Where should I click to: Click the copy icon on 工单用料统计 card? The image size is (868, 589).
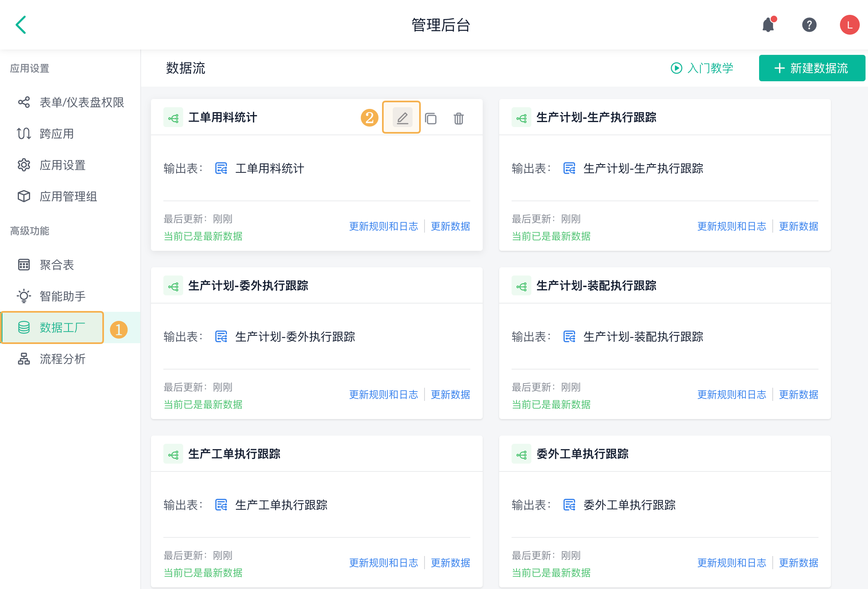(x=431, y=119)
